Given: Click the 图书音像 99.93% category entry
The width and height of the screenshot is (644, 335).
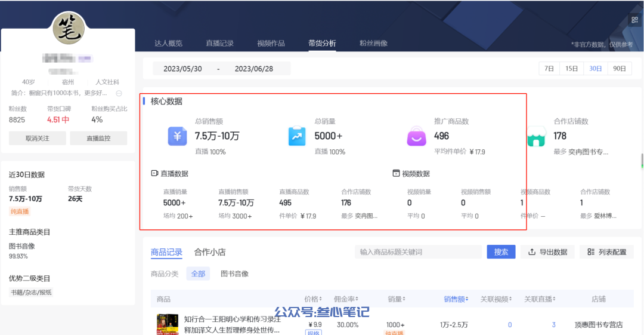Looking at the screenshot, I should click(x=22, y=251).
